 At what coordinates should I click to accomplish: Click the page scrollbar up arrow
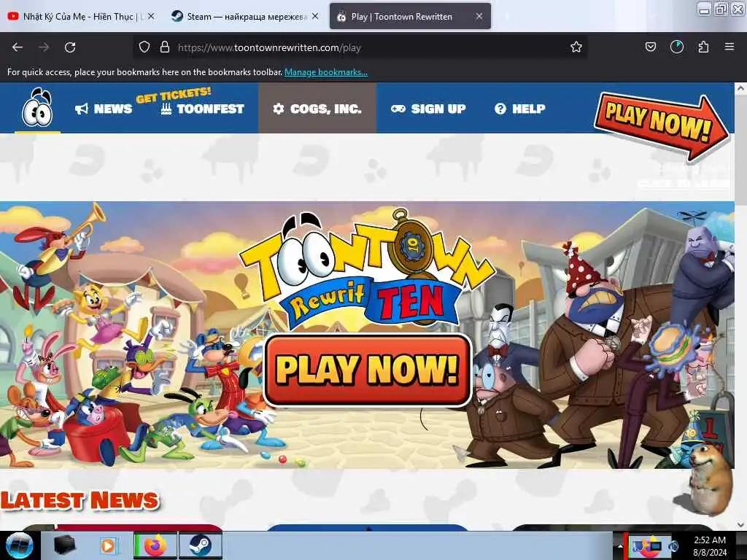click(x=740, y=88)
